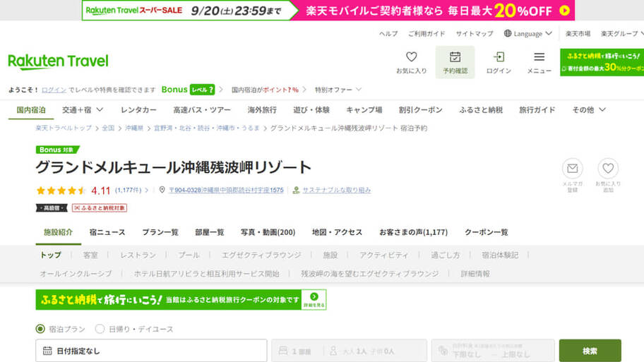This screenshot has width=644, height=362.
Task: Click the 沖縄県 breadcrumb link
Action: click(134, 128)
